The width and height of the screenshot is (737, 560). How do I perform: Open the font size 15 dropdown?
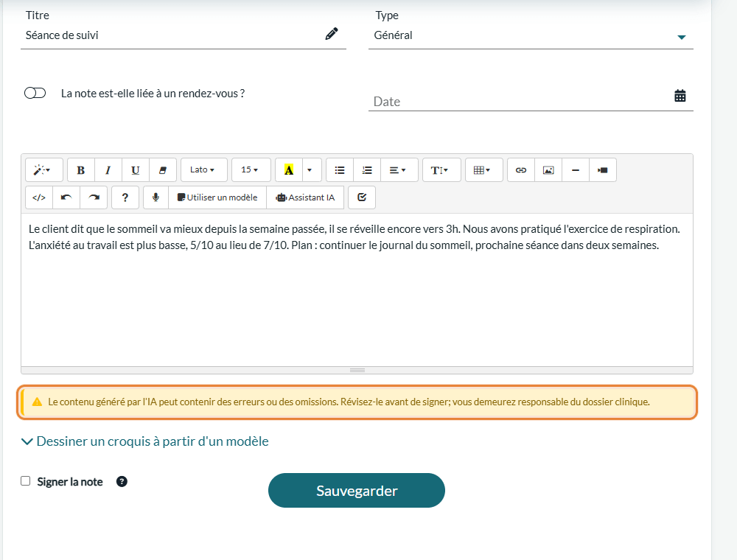(x=251, y=170)
